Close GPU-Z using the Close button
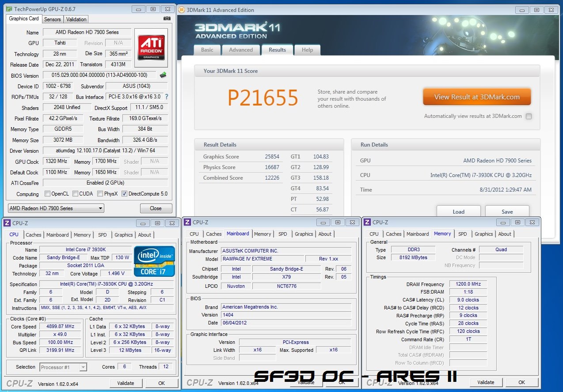Viewport: 563px width, 392px height. pos(156,208)
